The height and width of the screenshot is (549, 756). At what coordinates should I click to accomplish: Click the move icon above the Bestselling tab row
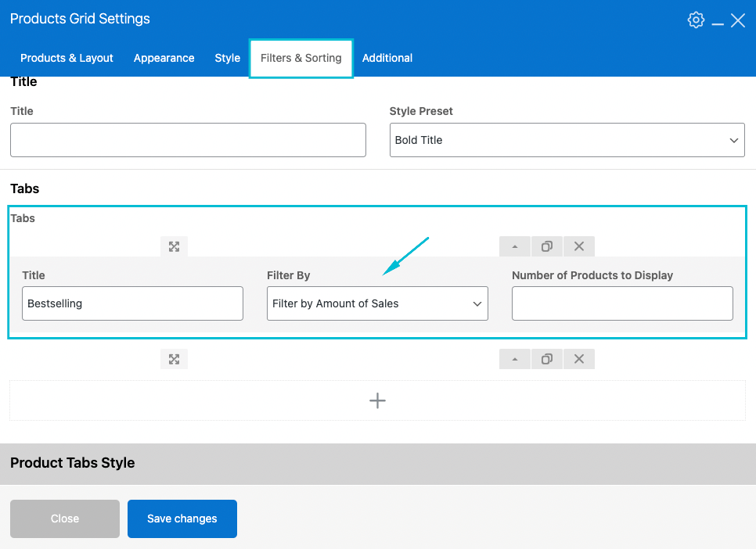tap(174, 246)
